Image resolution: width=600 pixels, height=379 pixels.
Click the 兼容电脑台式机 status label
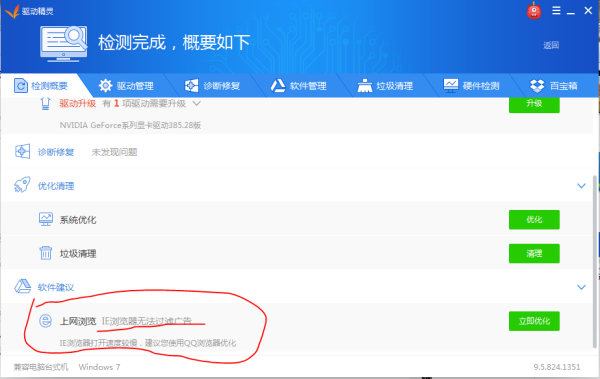tap(41, 367)
